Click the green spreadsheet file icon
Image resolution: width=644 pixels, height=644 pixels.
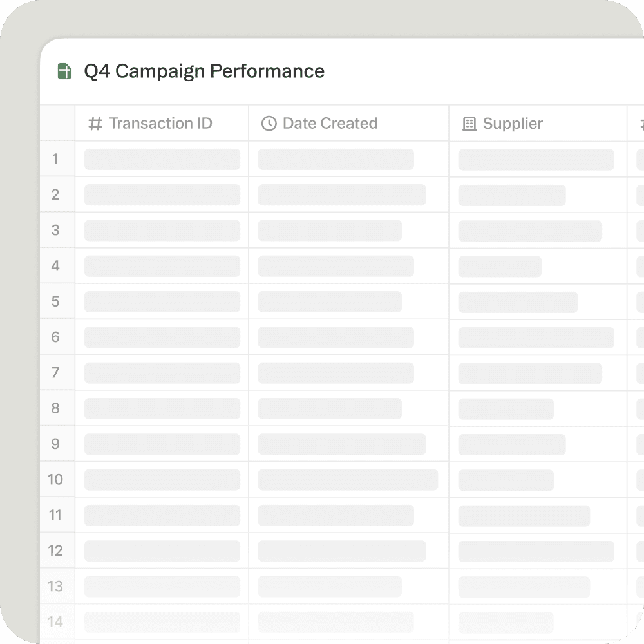(64, 71)
